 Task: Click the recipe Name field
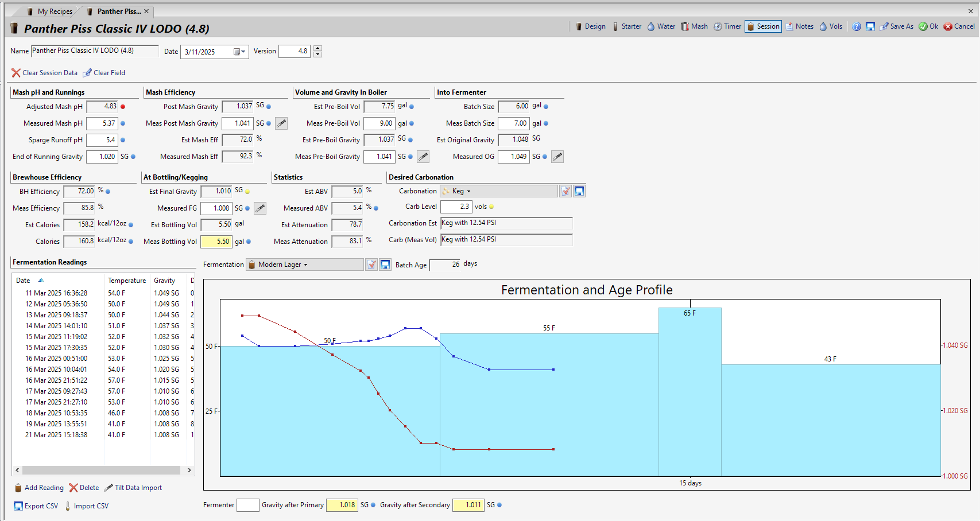95,51
